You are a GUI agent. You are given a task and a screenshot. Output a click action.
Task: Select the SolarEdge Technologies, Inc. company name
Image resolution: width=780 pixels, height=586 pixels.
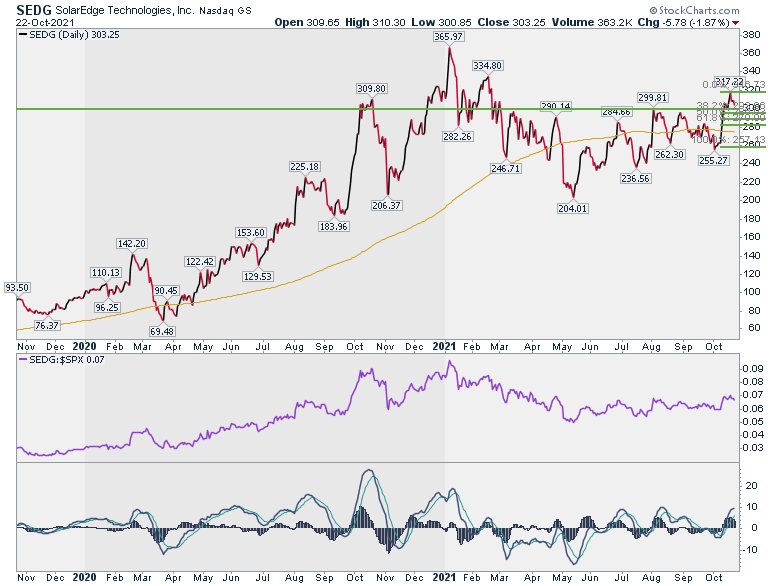(125, 10)
